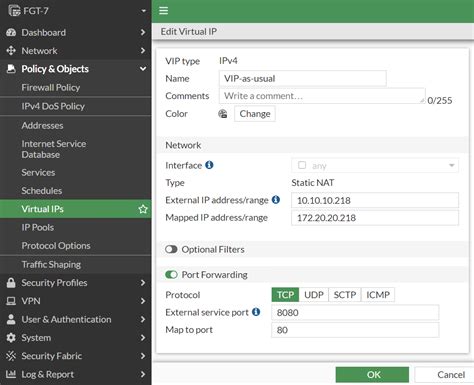Click External service port field

(355, 312)
